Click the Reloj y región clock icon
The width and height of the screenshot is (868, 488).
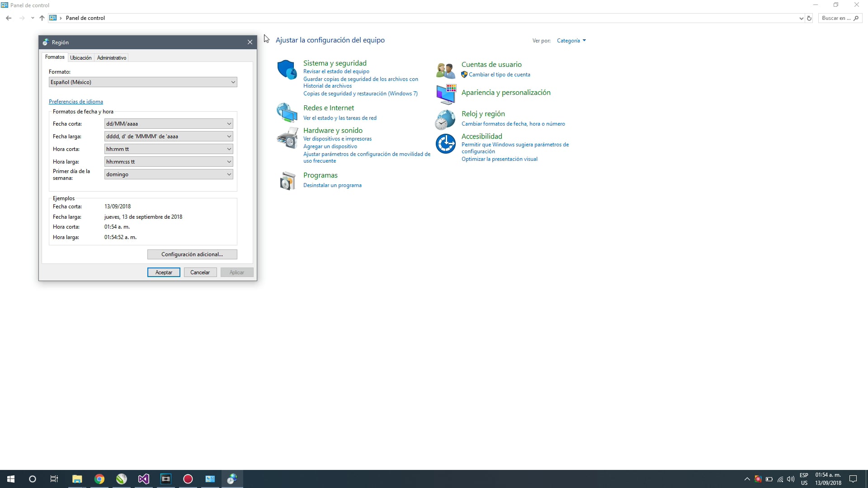[x=445, y=119]
